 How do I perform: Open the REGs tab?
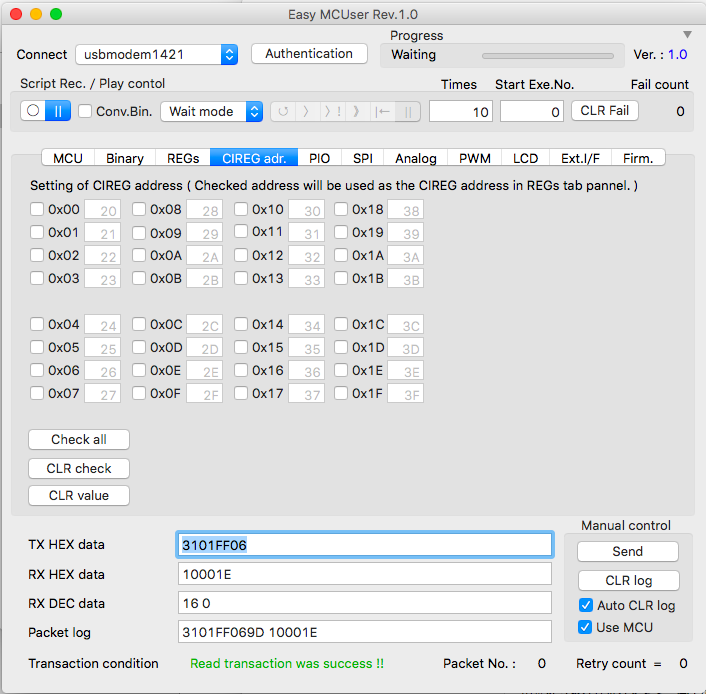point(183,158)
